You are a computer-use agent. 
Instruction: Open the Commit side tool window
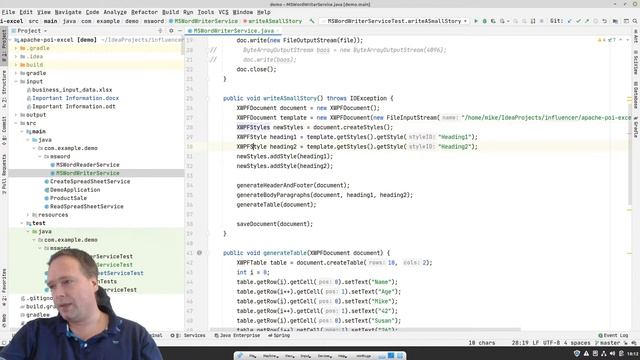4,131
